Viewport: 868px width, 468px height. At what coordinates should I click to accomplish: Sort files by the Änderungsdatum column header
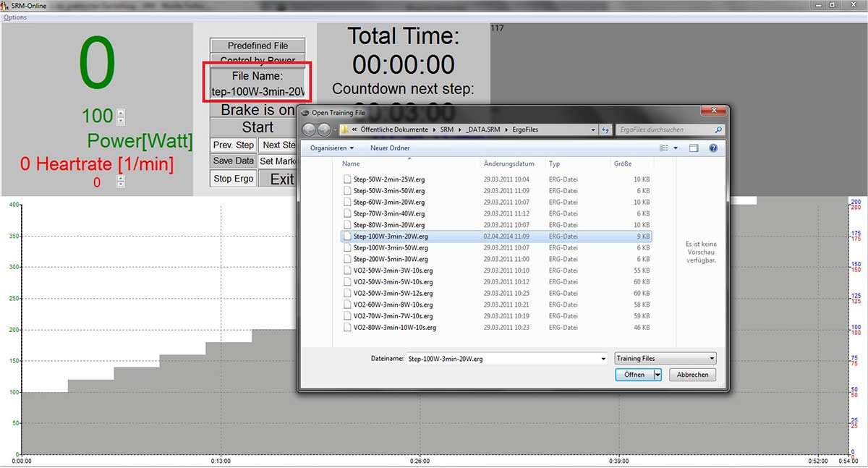(509, 164)
